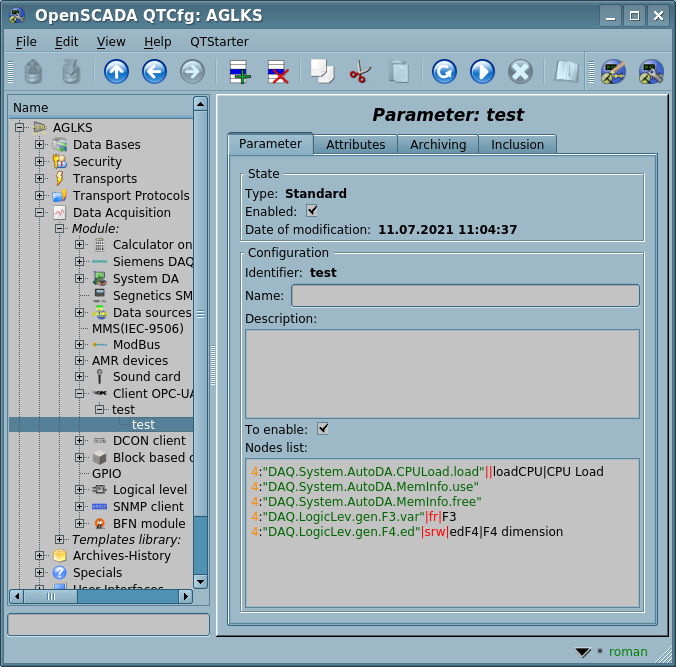The width and height of the screenshot is (676, 667).
Task: Expand the Security tree node
Action: tap(39, 161)
